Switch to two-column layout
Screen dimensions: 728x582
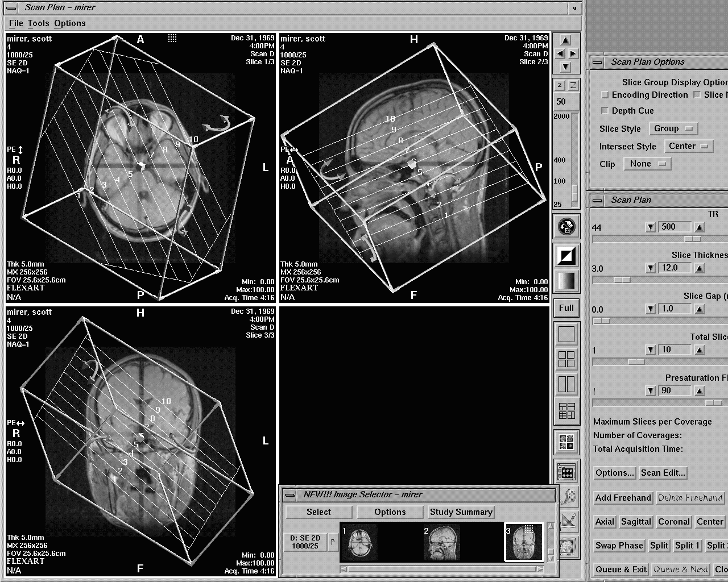[x=566, y=384]
